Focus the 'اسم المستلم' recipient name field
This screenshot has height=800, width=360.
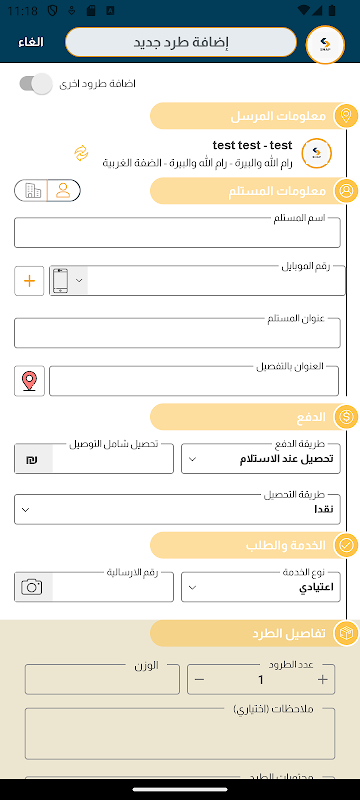177,233
